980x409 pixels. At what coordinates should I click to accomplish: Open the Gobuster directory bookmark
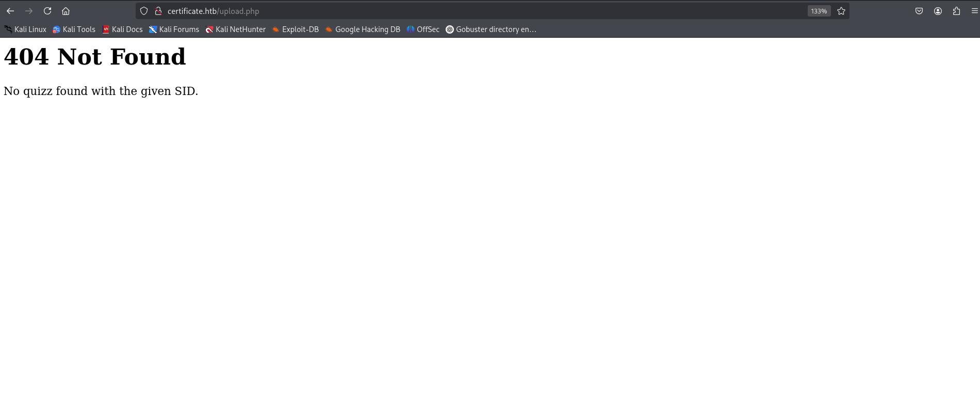[491, 29]
